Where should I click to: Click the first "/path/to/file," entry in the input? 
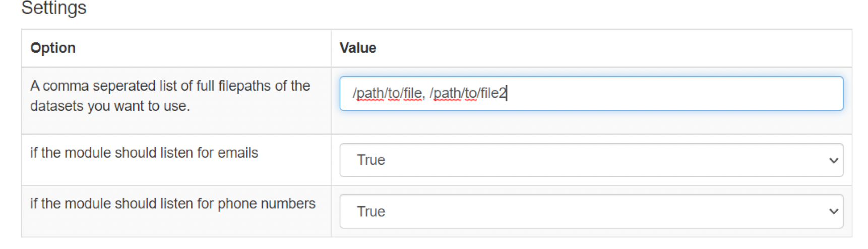[389, 93]
